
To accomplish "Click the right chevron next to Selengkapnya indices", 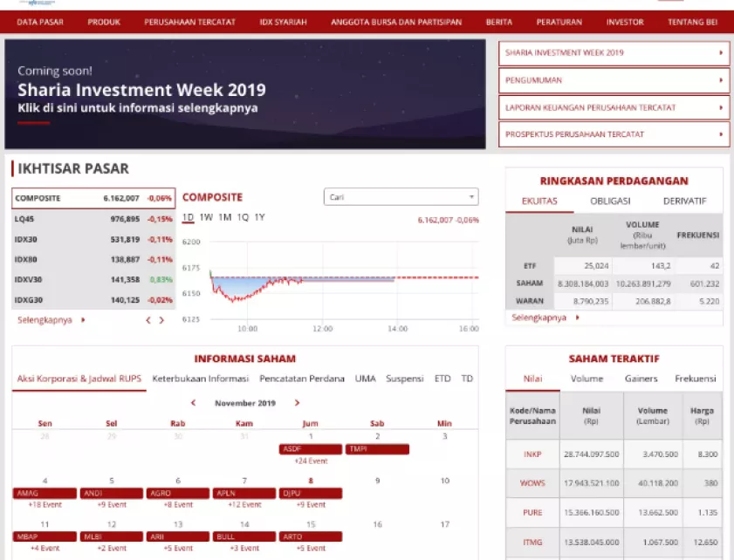I will click(x=161, y=320).
